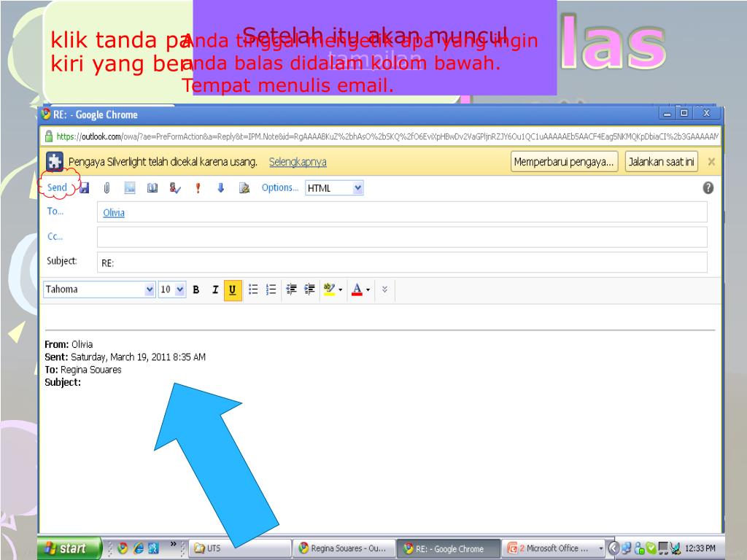Show hidden tray icons with the round arrow
The image size is (747, 560).
click(614, 548)
